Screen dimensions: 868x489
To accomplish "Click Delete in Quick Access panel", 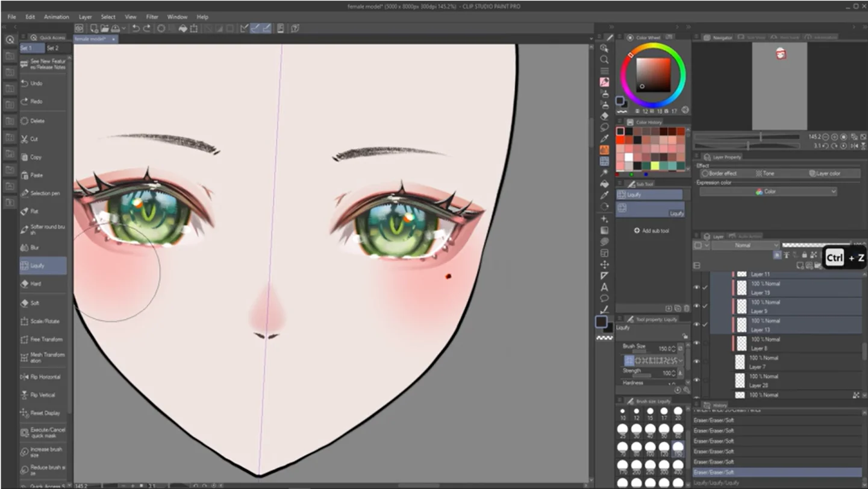I will coord(43,121).
